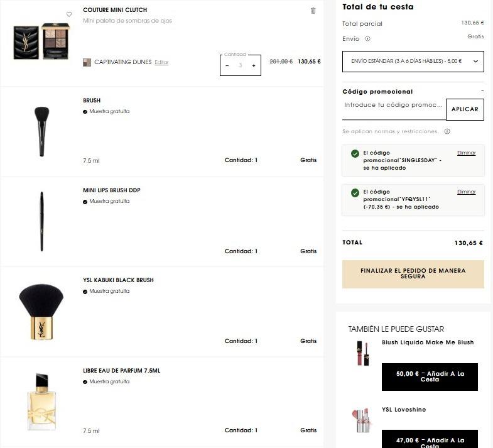
Task: Remove the YFQYSL11 promo code
Action: [466, 192]
